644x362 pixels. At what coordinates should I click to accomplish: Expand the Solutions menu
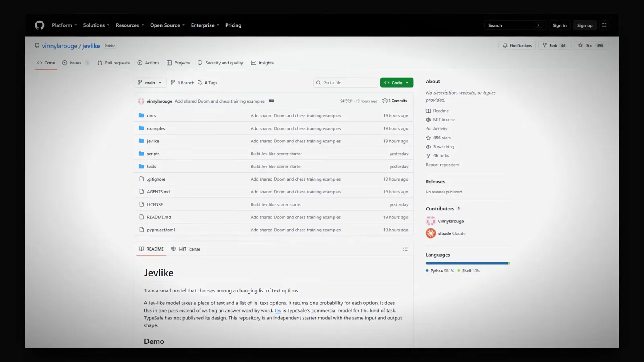pyautogui.click(x=96, y=25)
